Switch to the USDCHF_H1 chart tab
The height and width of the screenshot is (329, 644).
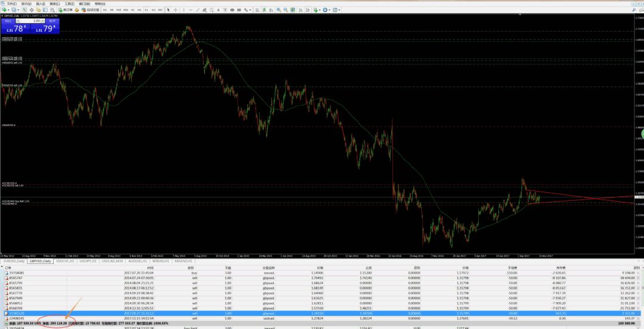[65, 261]
